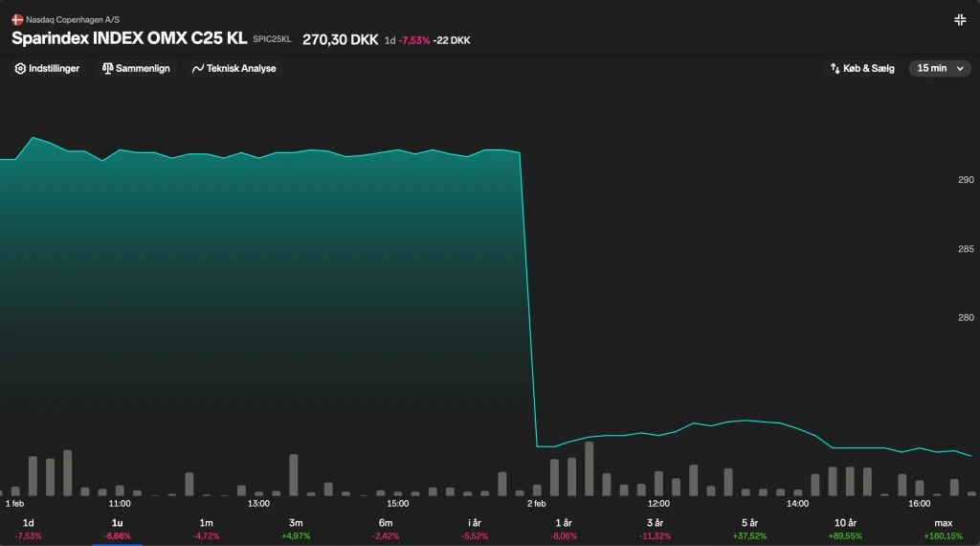Click the Sparindex INDEX OMX C25 KL title

point(129,38)
